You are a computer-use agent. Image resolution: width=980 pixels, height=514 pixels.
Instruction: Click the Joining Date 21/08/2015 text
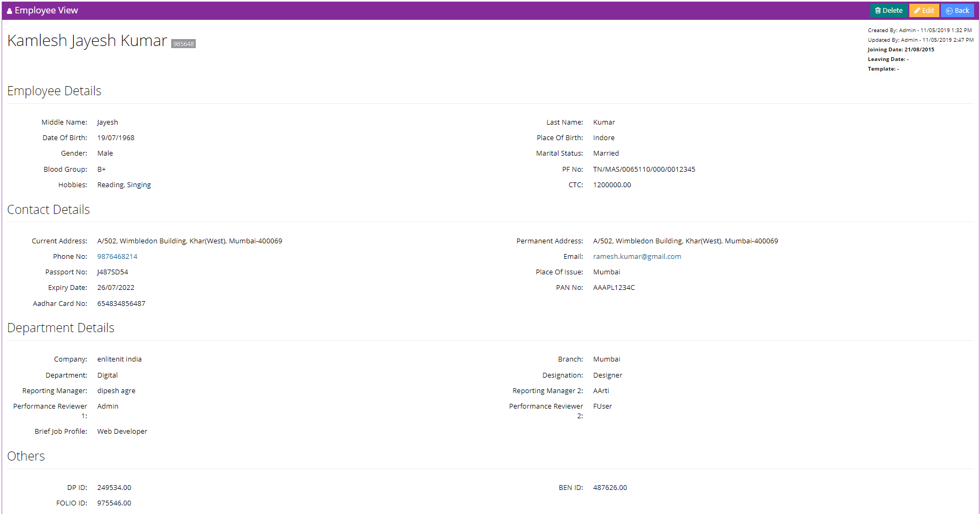[x=901, y=50]
